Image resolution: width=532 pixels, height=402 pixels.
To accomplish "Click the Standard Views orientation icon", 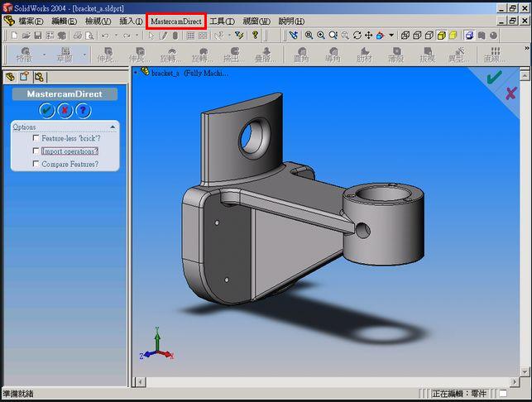I will [x=381, y=35].
